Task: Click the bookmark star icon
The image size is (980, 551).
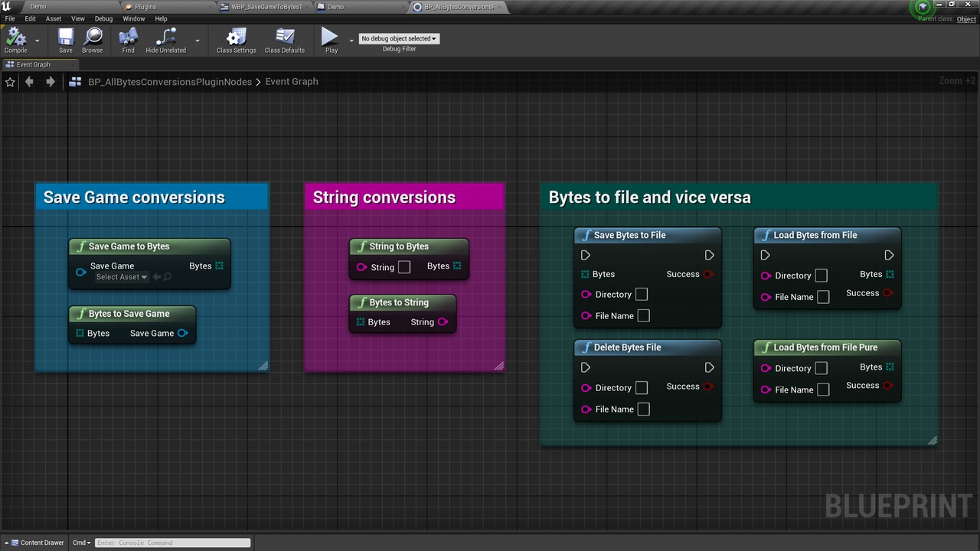Action: click(10, 82)
